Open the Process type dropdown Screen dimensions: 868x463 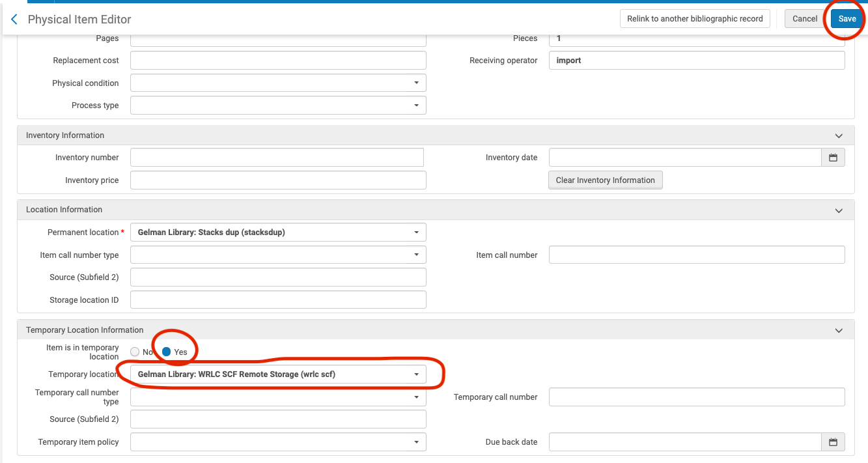pyautogui.click(x=278, y=105)
